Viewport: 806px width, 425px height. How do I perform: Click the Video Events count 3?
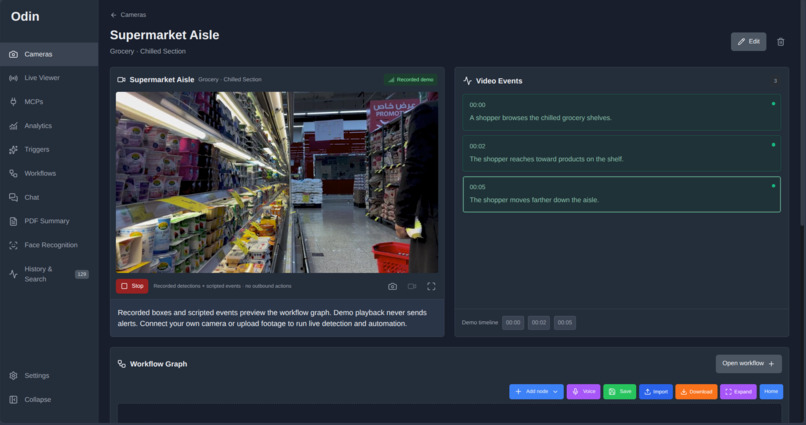[x=775, y=81]
